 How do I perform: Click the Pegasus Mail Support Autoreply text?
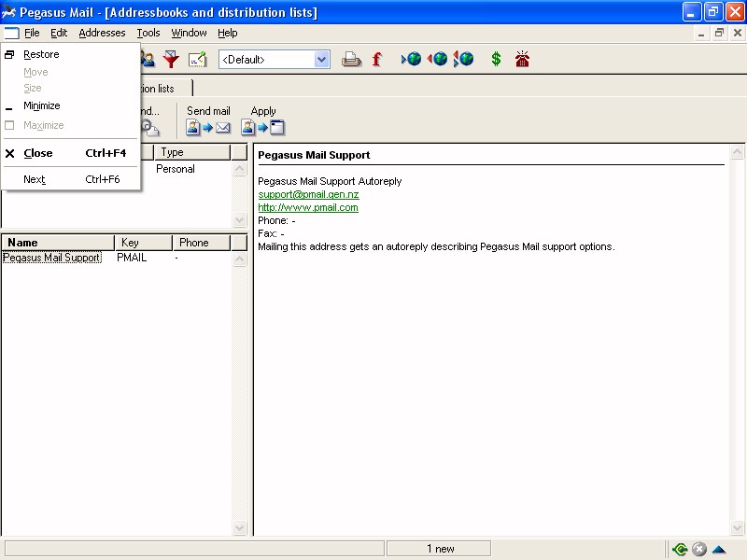(x=330, y=181)
